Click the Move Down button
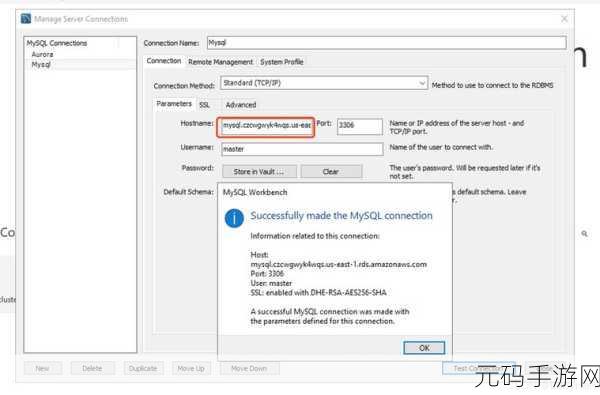 [249, 368]
